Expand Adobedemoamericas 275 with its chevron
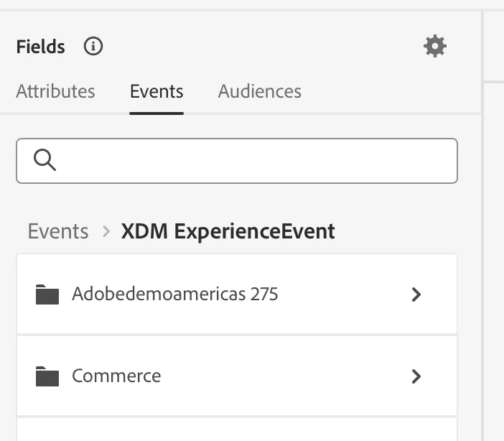 (416, 294)
